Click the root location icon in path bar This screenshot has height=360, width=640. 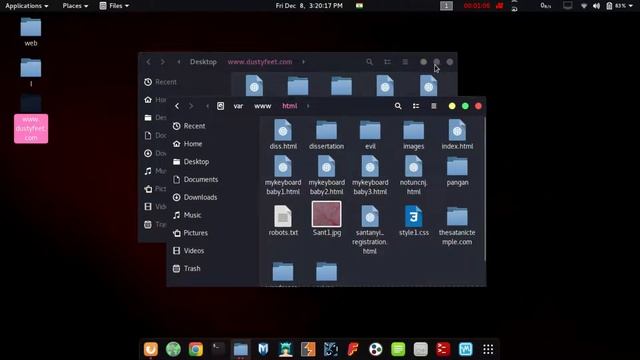(220, 106)
